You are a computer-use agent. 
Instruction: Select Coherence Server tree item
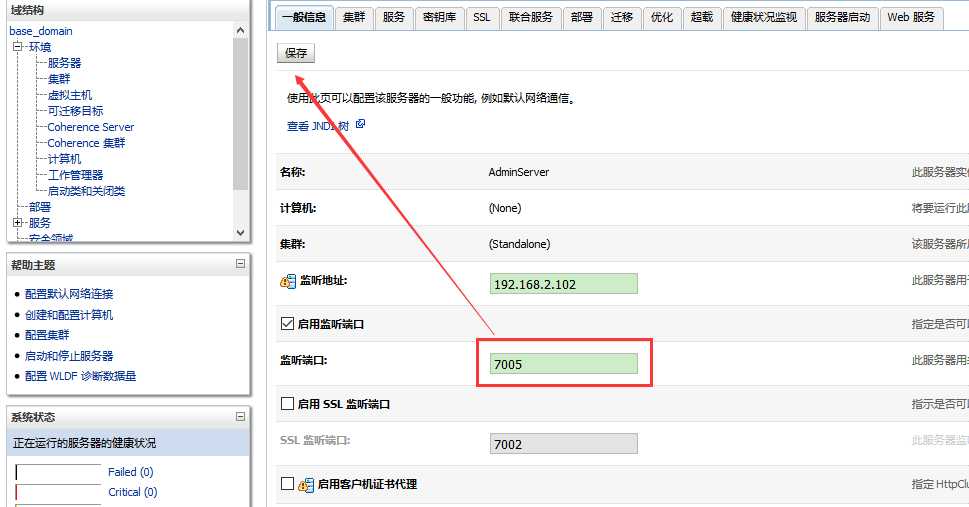(x=91, y=127)
